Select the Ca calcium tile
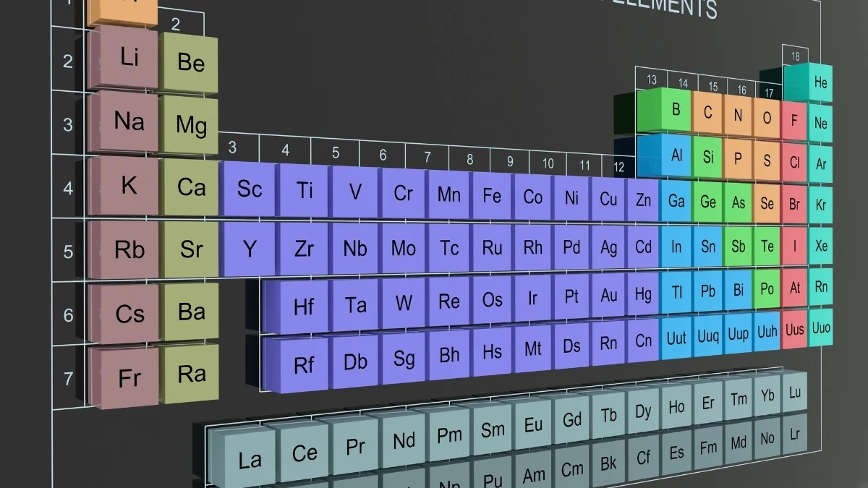 coord(190,188)
